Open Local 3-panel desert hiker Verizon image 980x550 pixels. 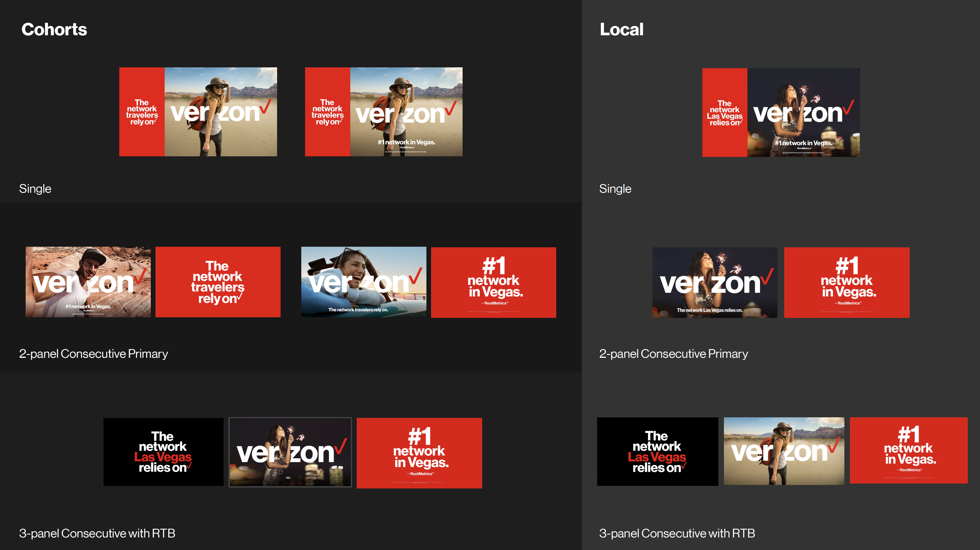click(784, 451)
